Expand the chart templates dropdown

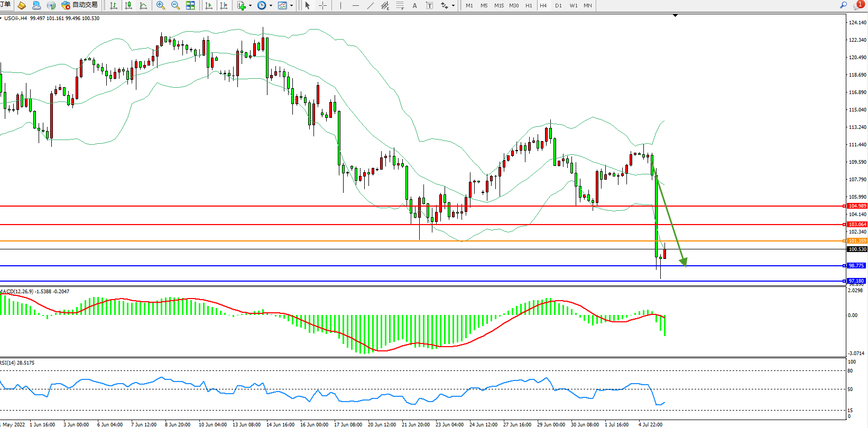click(291, 5)
